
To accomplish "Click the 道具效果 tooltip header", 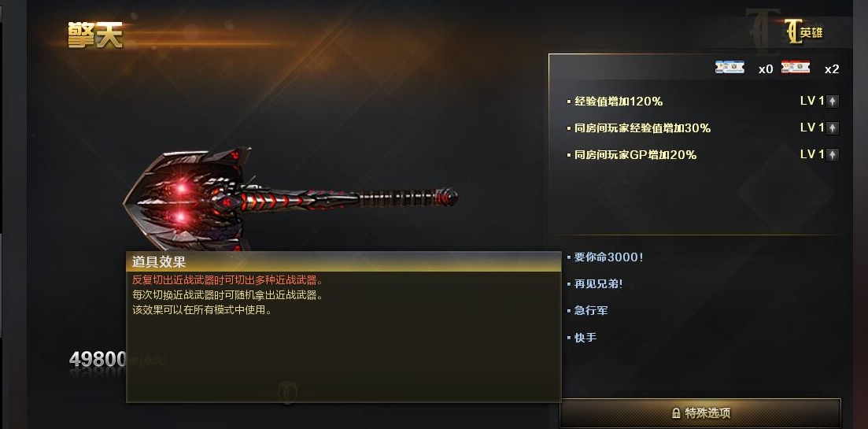I will pos(344,262).
